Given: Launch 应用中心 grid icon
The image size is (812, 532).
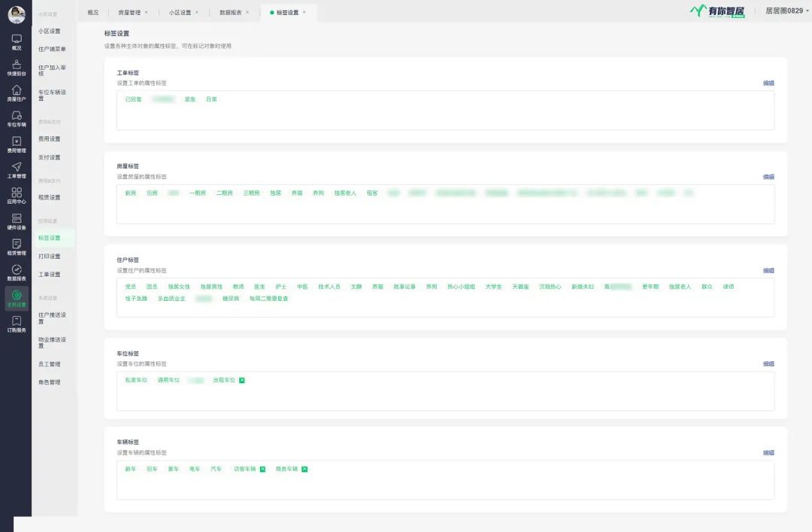Looking at the screenshot, I should [16, 195].
